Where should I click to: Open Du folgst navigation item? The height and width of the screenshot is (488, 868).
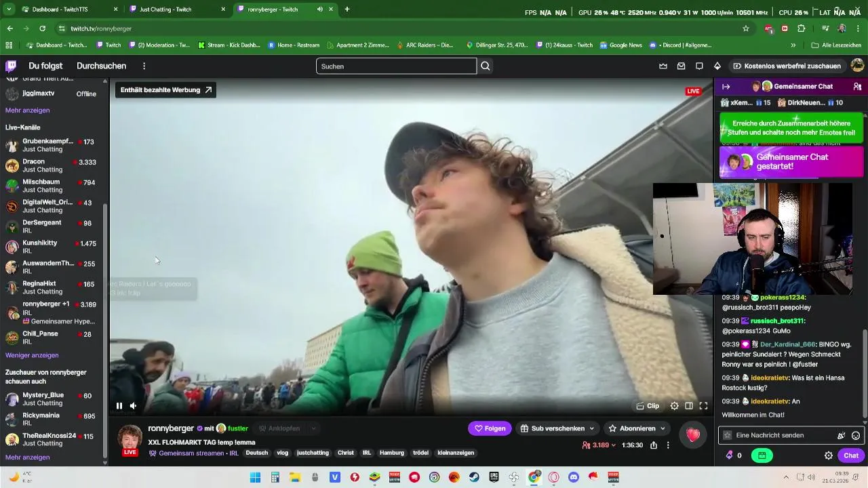(x=45, y=66)
